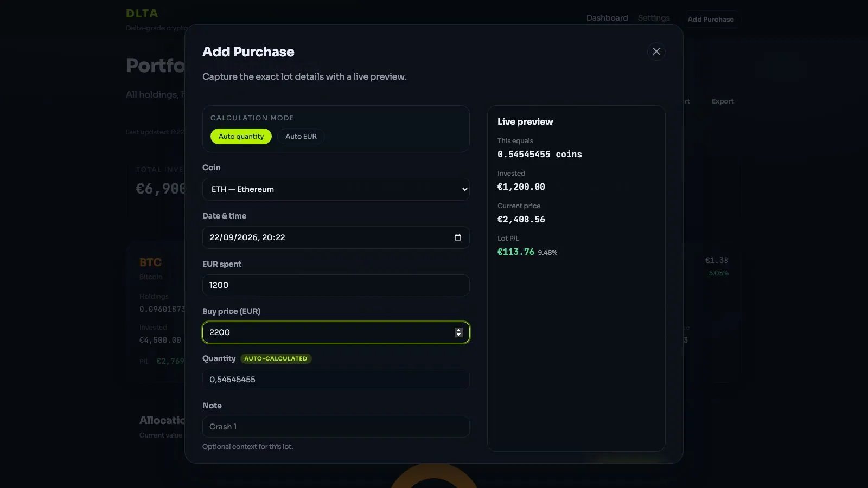Click the 9.48% percentage in preview
The height and width of the screenshot is (488, 868).
(547, 253)
